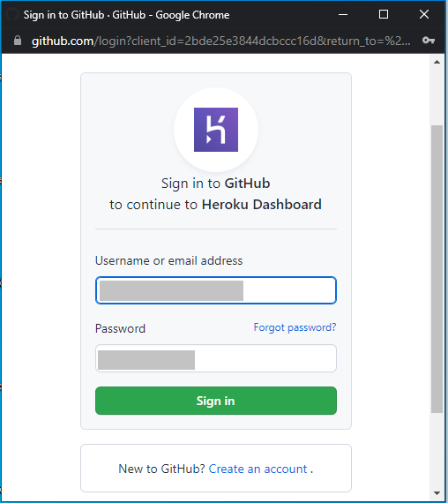Follow the Create an account link
The width and height of the screenshot is (448, 503).
[258, 469]
